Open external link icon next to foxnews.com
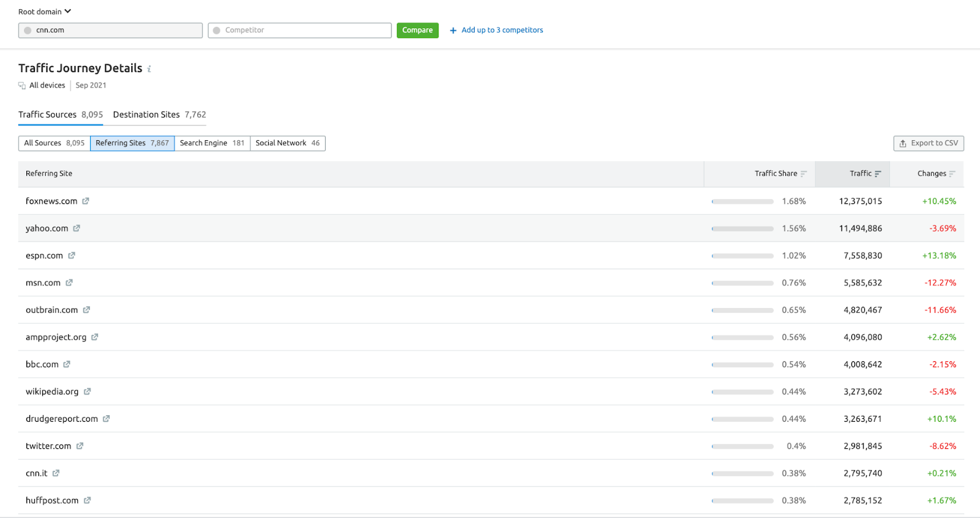This screenshot has height=518, width=980. click(x=86, y=201)
